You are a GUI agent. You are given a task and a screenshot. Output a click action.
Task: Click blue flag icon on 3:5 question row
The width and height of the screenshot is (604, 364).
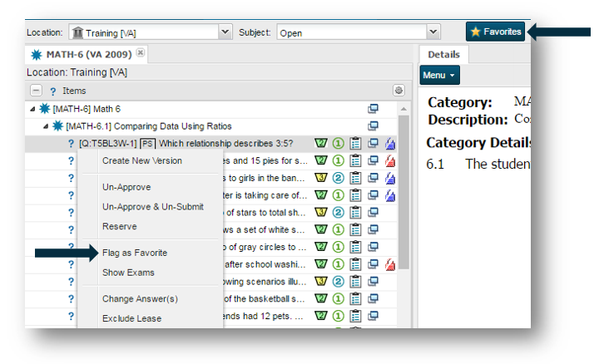(x=390, y=144)
